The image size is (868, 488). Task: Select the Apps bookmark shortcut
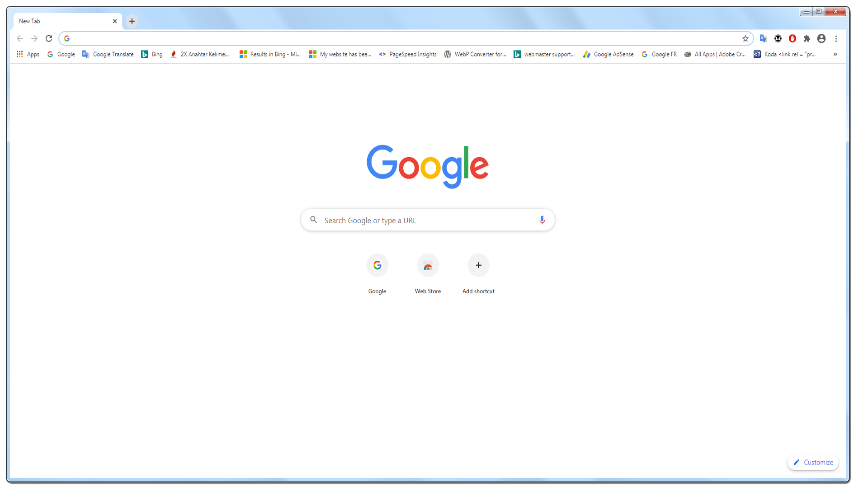28,54
